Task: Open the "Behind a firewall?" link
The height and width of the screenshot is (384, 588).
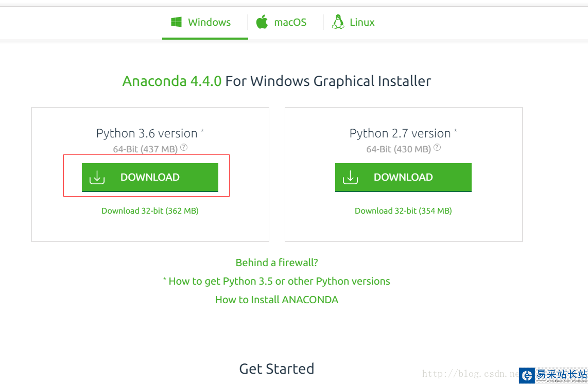Action: 276,263
